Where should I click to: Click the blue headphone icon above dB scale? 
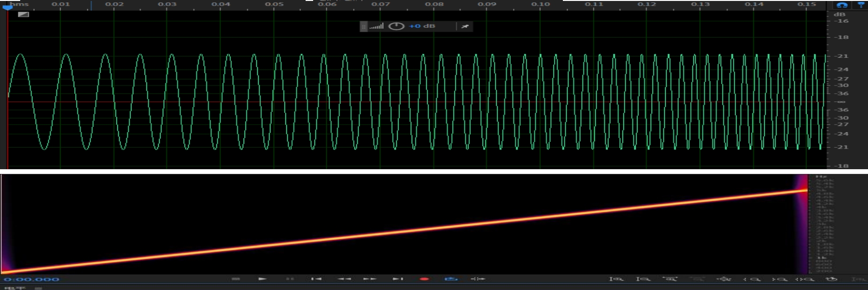[842, 5]
